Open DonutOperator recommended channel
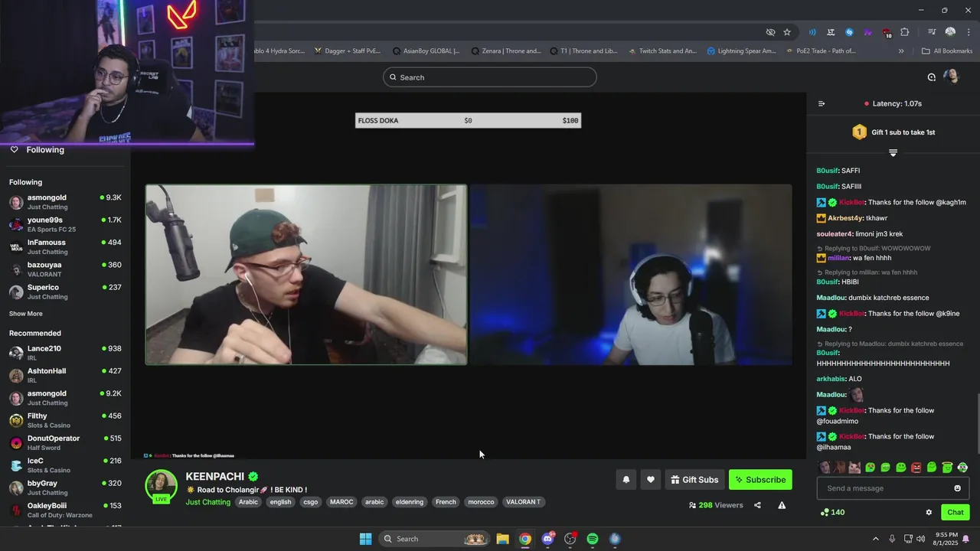 65,442
